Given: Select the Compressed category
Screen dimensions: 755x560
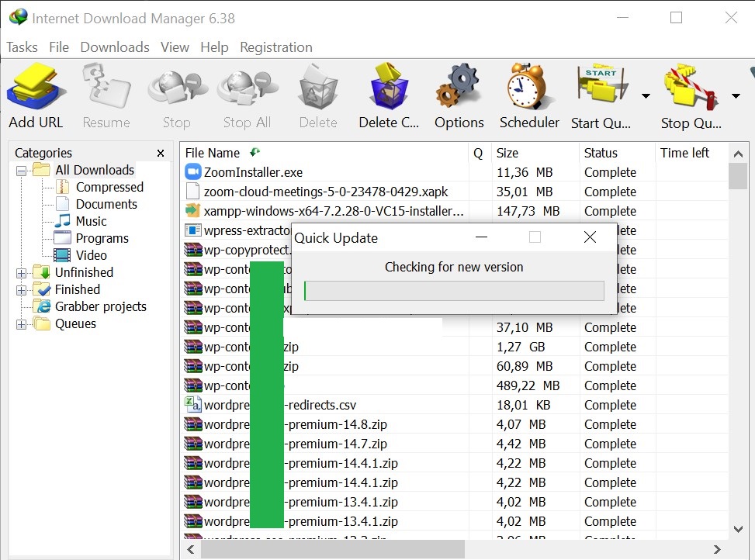Looking at the screenshot, I should point(109,187).
